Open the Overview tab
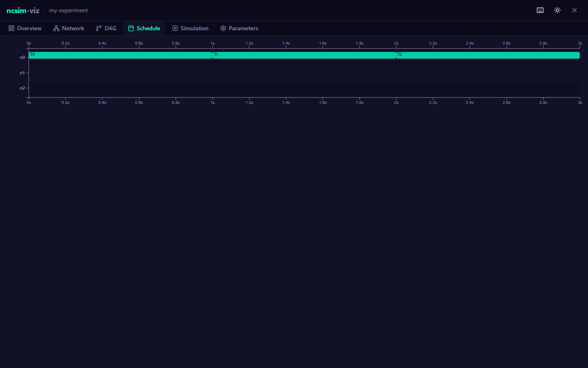 pyautogui.click(x=25, y=28)
